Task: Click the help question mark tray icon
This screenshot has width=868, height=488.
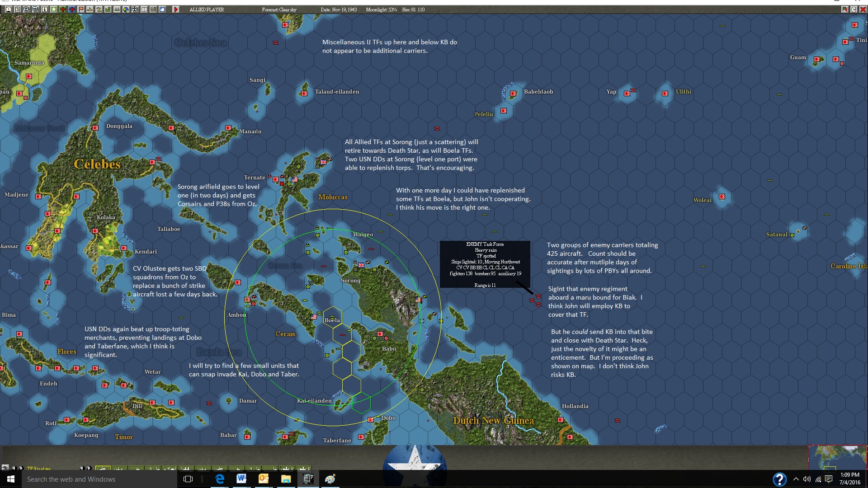Action: click(x=779, y=479)
